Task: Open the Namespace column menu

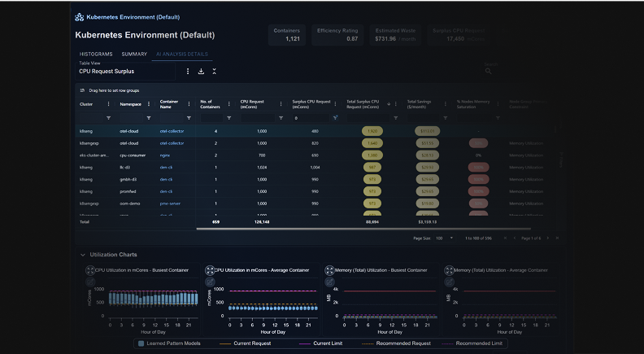Action: pyautogui.click(x=149, y=104)
